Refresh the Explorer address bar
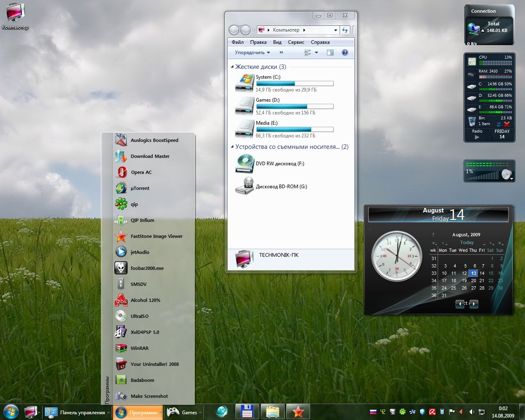The width and height of the screenshot is (525, 420). (345, 30)
